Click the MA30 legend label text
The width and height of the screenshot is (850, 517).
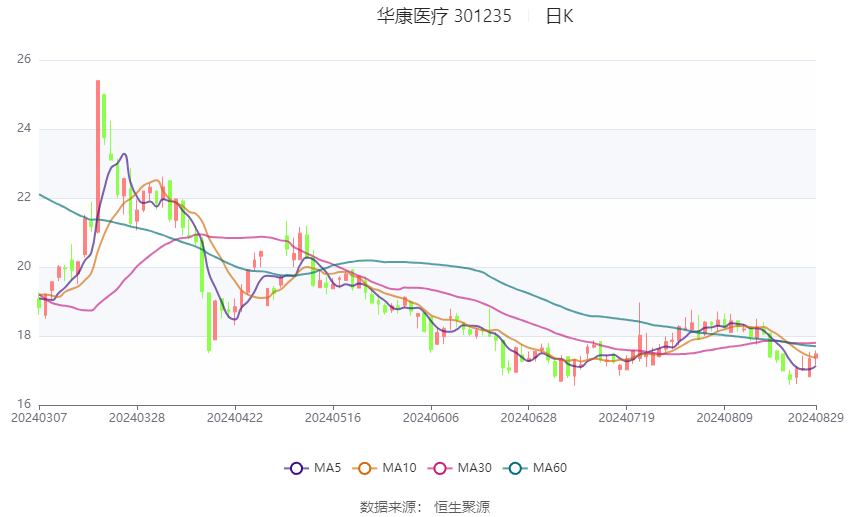[474, 468]
